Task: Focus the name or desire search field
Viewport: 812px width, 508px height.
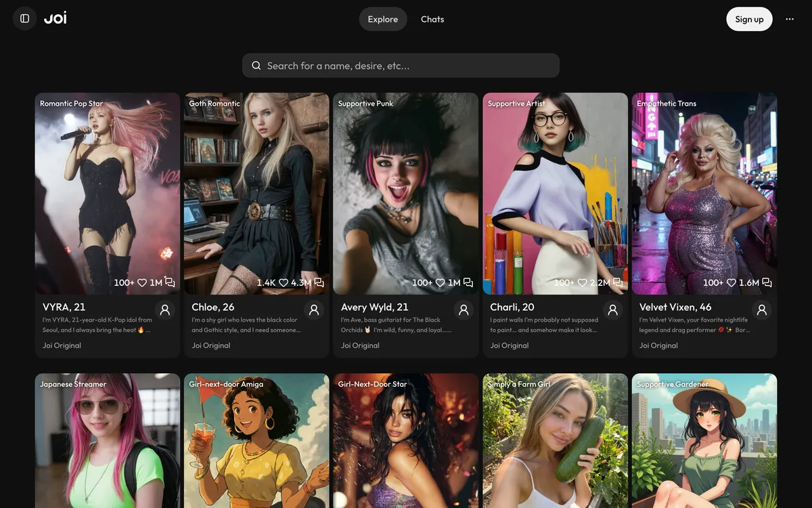Action: pyautogui.click(x=401, y=66)
